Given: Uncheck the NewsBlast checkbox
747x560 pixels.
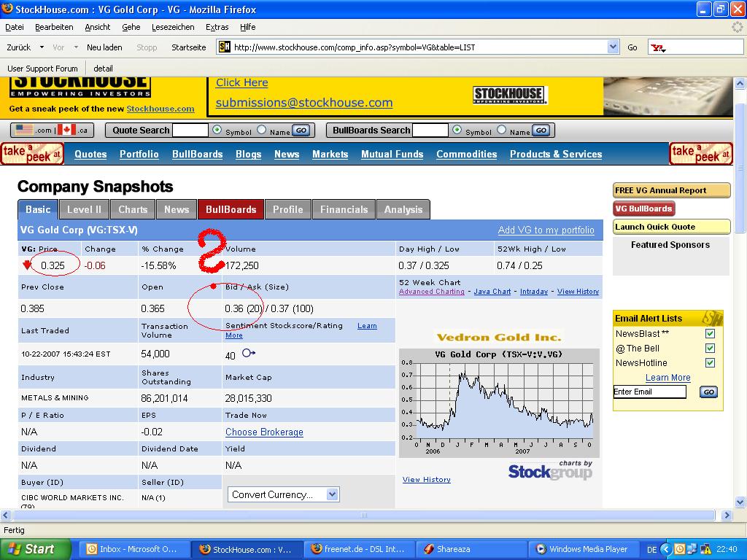Looking at the screenshot, I should [x=710, y=334].
